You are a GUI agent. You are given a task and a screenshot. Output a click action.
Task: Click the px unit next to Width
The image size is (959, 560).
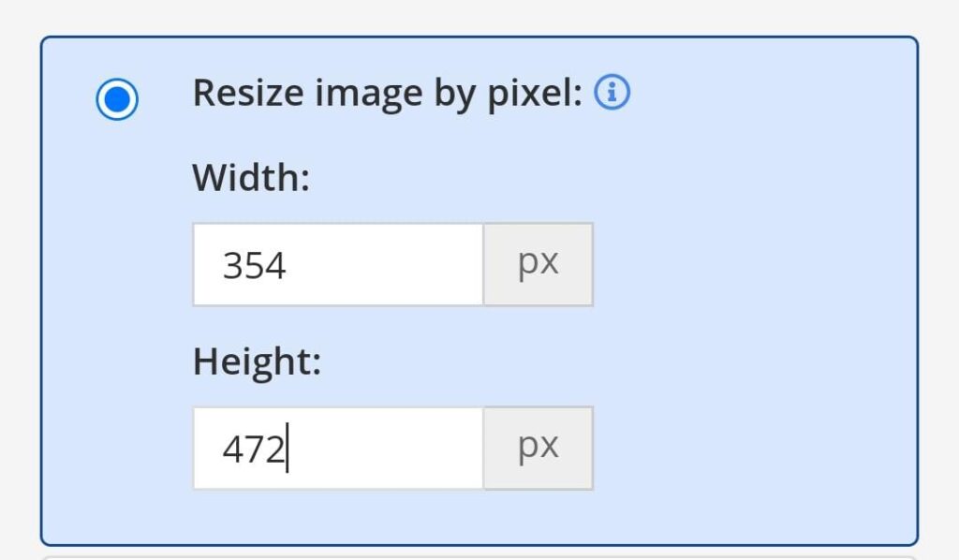point(539,265)
